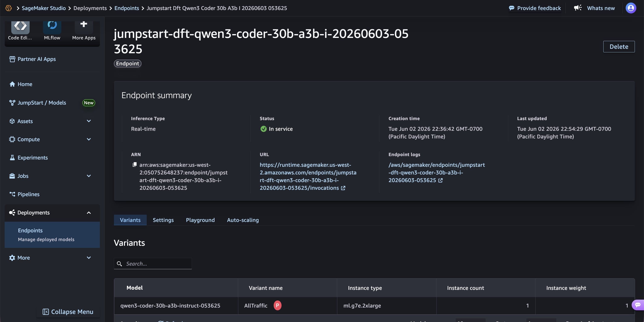This screenshot has width=644, height=322.
Task: Click the Assets cube icon
Action: pos(12,121)
